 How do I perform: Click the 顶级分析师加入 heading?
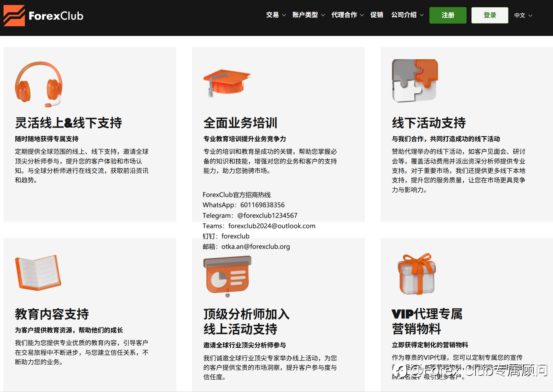click(x=247, y=314)
